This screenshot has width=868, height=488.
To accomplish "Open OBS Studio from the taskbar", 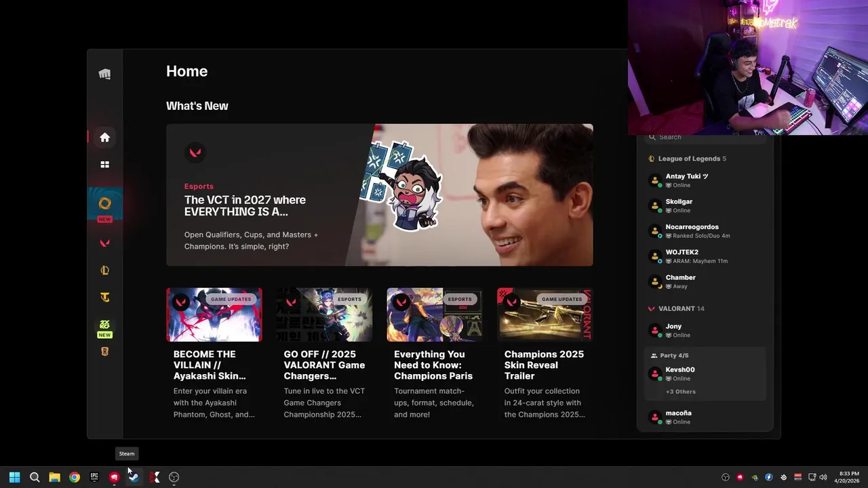I will point(174,477).
